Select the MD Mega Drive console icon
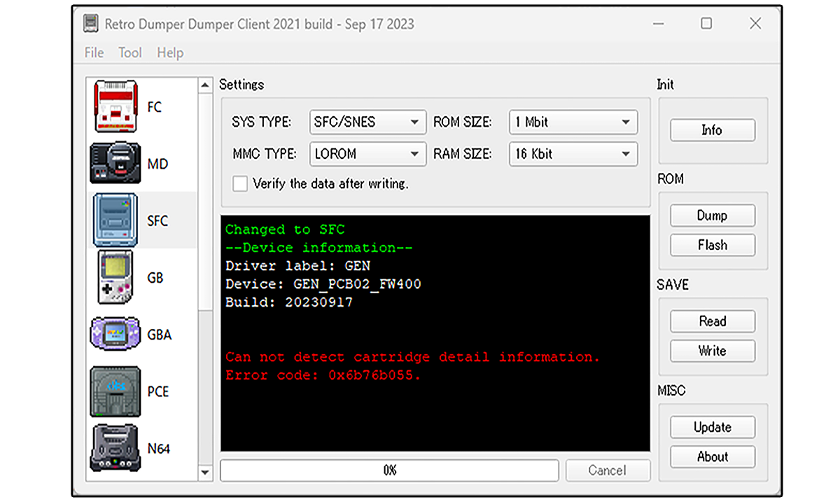Viewport: 840px width, 504px height. [115, 164]
